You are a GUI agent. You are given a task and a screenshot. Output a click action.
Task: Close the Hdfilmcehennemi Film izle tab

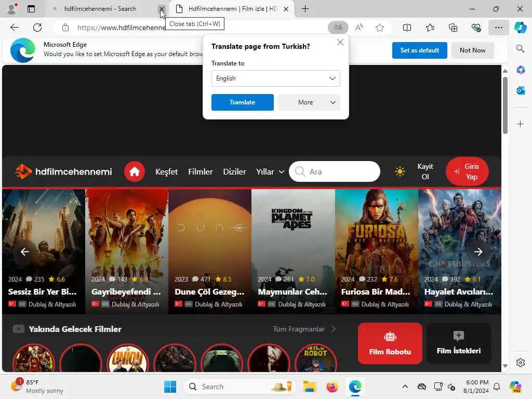point(286,9)
